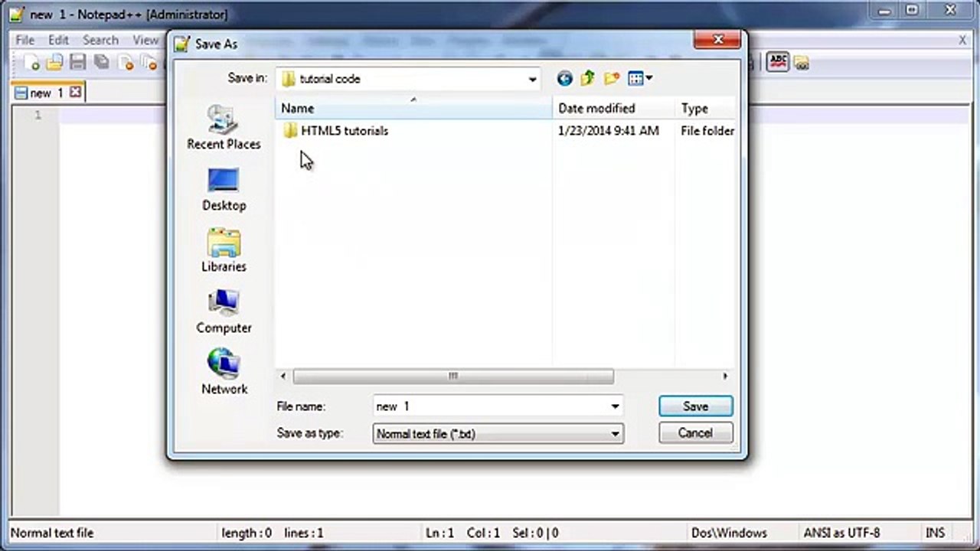Click the X closing document in menu bar
Image resolution: width=980 pixels, height=551 pixels.
[963, 40]
